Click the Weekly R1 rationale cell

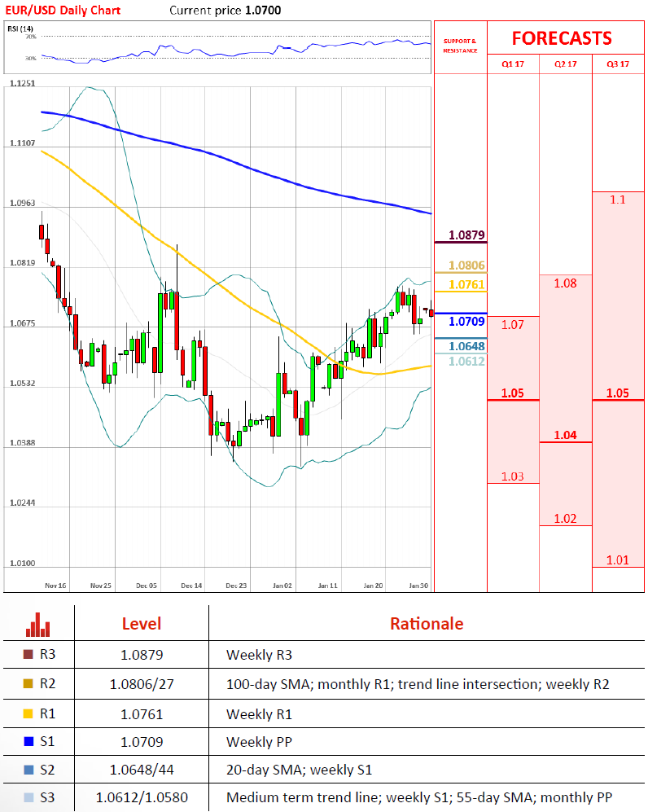click(260, 714)
